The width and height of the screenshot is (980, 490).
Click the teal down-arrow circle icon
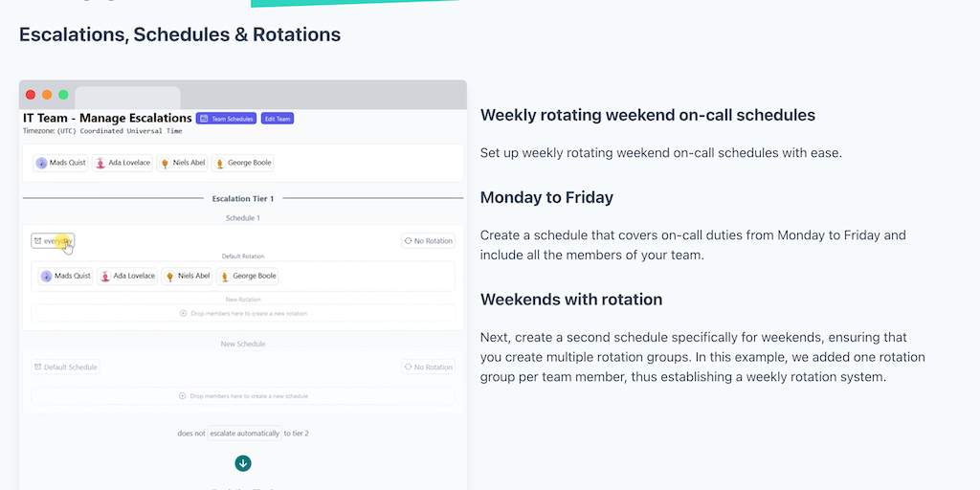click(x=243, y=463)
